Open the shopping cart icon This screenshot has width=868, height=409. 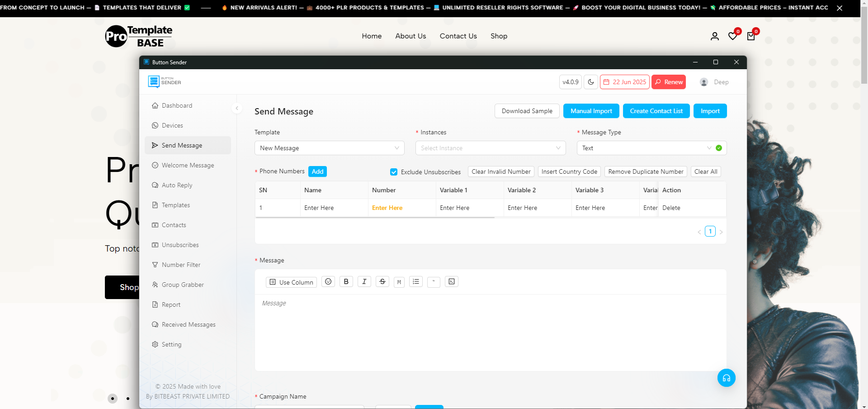tap(751, 36)
